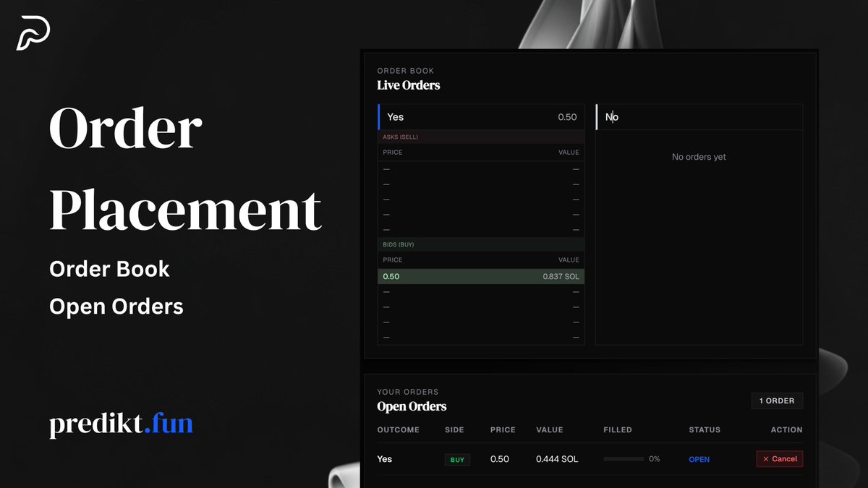Click the Predikt logo icon
The image size is (868, 488).
tap(33, 33)
